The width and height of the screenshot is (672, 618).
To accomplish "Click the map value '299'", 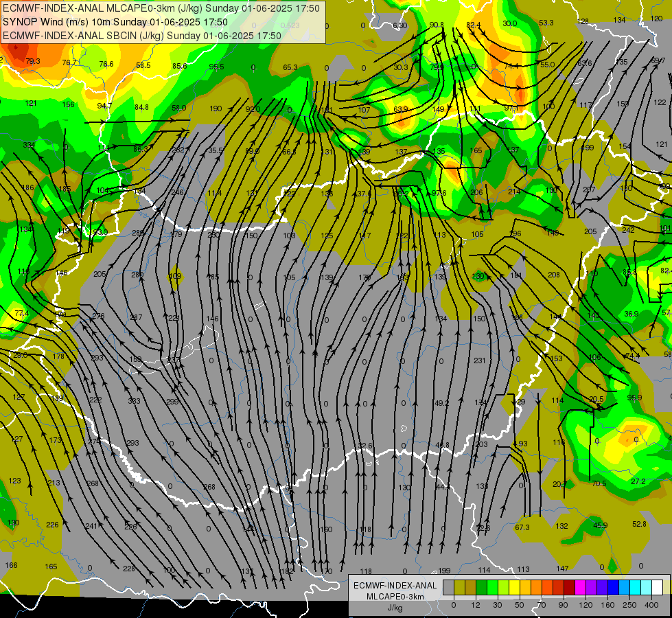I will click(172, 402).
